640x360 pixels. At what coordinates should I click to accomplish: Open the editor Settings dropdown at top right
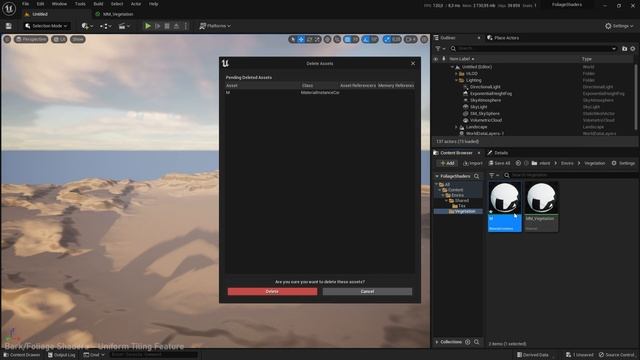click(619, 26)
